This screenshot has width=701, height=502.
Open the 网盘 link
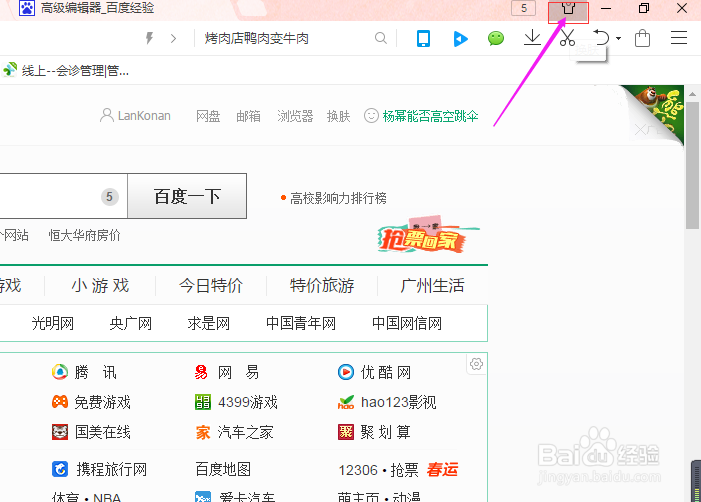click(208, 116)
